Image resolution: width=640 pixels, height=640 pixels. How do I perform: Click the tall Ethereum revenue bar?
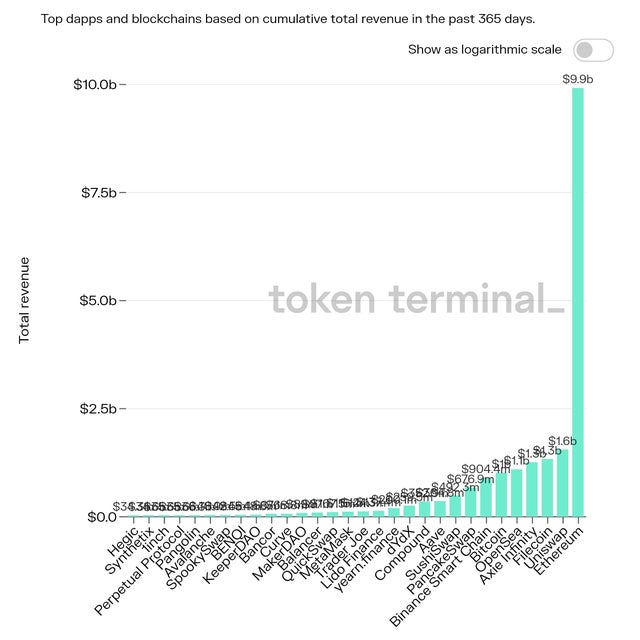(577, 300)
